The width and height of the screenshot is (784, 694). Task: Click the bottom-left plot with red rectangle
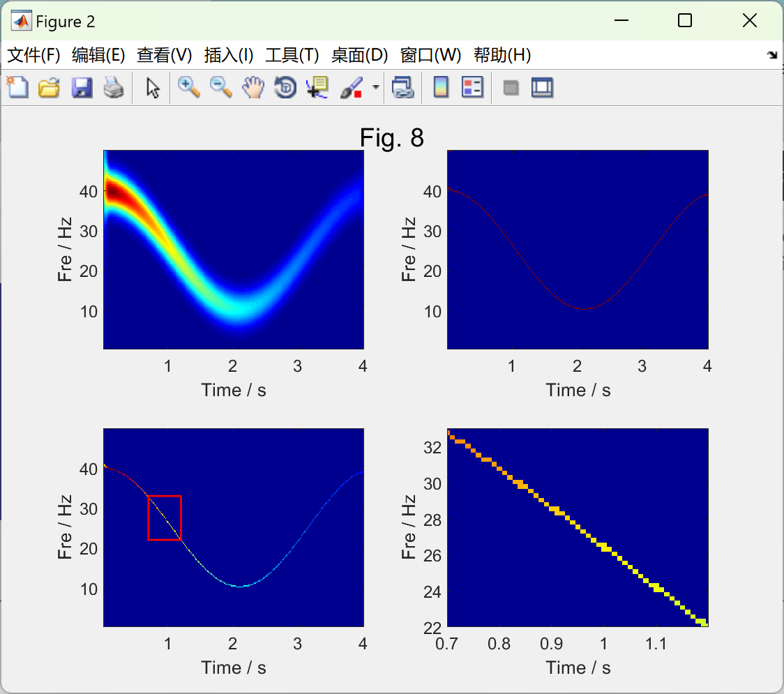234,527
